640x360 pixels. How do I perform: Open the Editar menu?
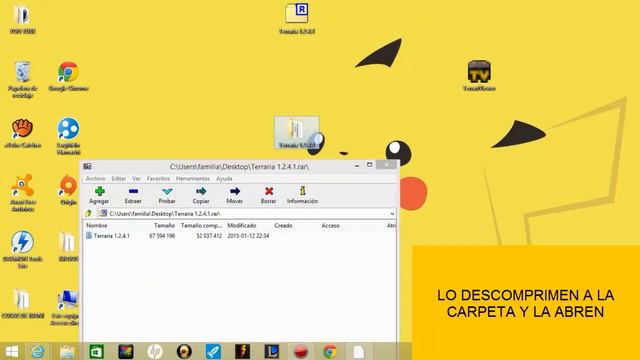pos(119,179)
